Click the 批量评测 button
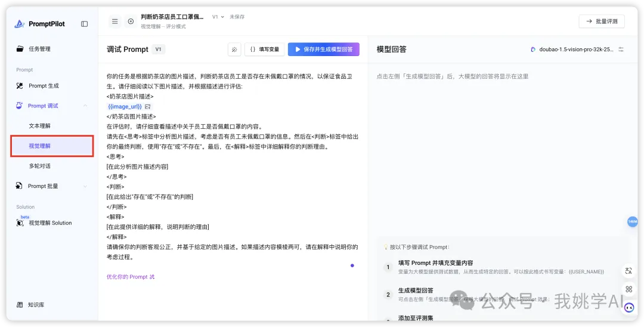The image size is (644, 327). pos(602,21)
